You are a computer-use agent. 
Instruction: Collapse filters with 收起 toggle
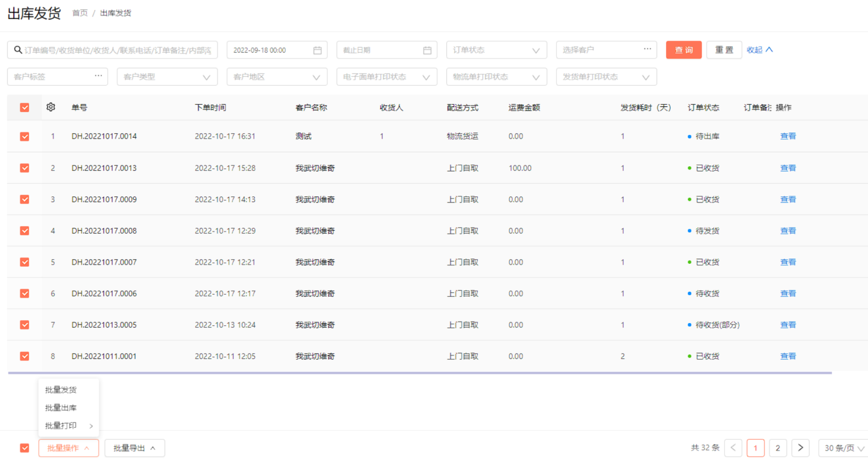(x=760, y=50)
